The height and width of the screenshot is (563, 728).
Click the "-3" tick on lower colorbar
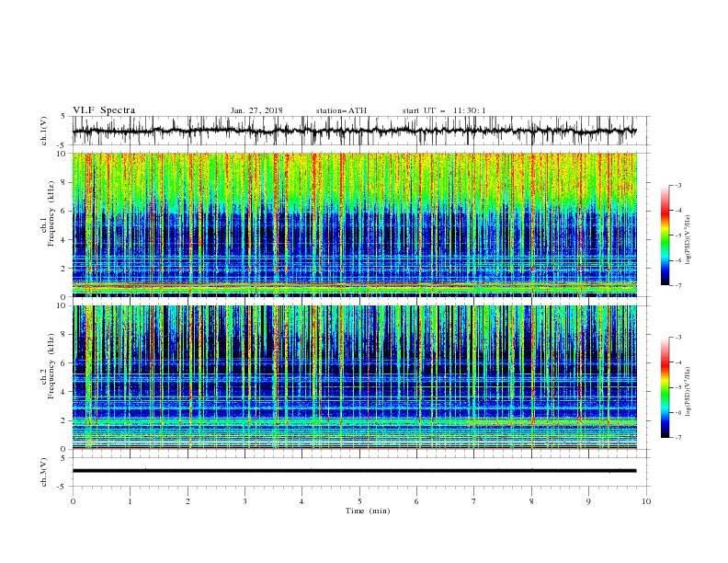[677, 338]
